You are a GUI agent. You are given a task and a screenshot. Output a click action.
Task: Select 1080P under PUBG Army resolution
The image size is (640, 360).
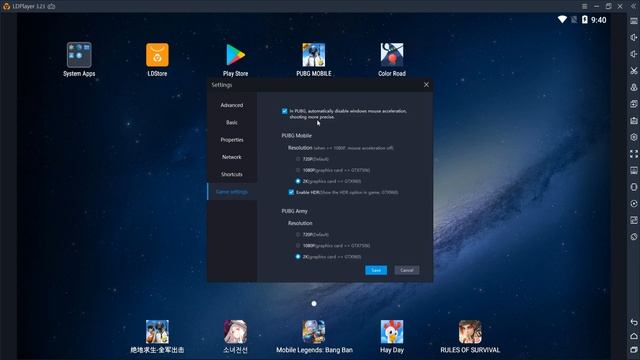click(298, 246)
